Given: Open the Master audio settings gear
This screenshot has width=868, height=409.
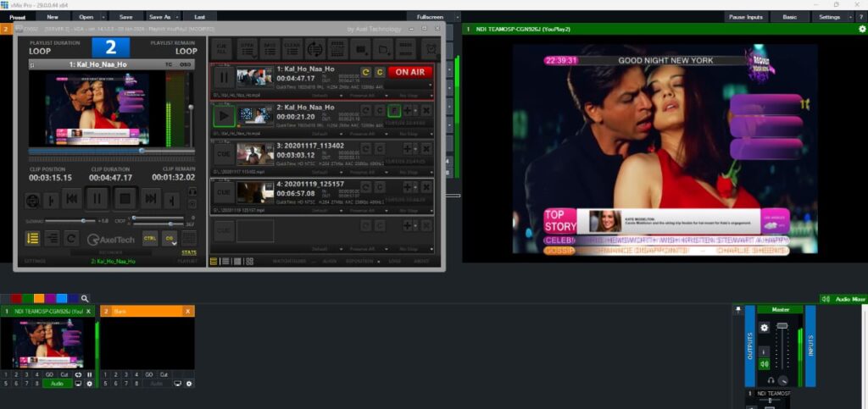Looking at the screenshot, I should [x=764, y=327].
